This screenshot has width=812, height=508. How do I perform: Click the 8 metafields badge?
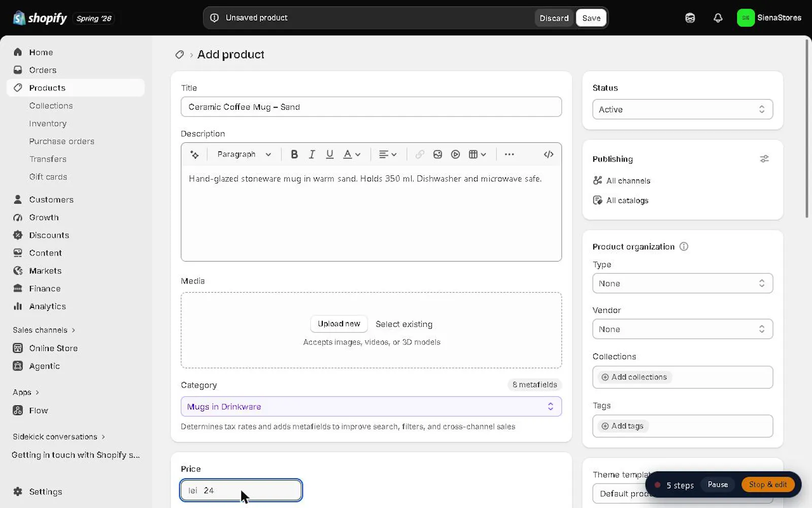pos(534,385)
